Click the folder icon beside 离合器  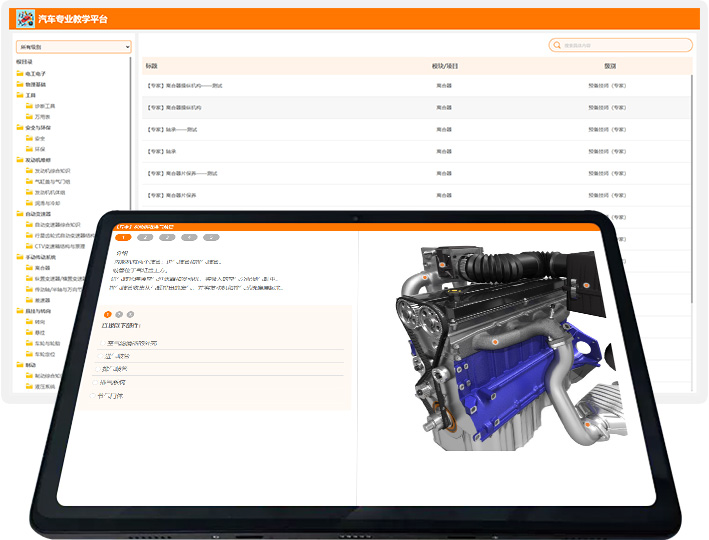pyautogui.click(x=29, y=268)
